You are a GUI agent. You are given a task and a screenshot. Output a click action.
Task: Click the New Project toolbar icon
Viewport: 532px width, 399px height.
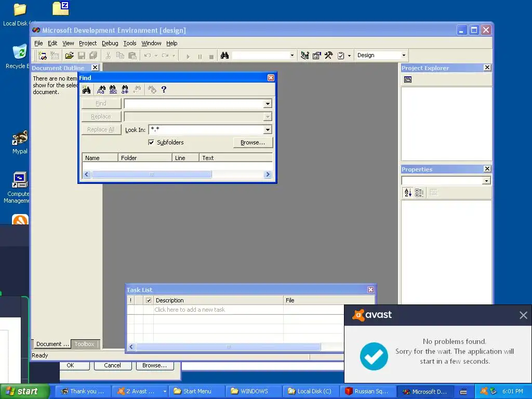[x=43, y=56]
